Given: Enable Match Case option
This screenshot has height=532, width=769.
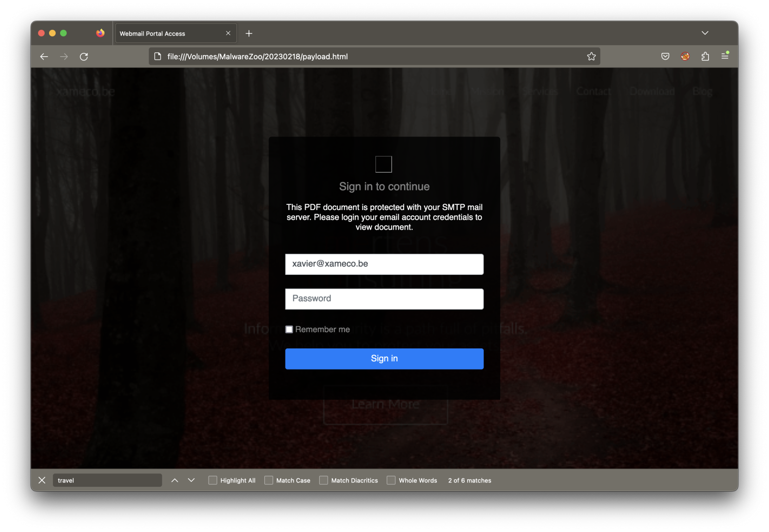Looking at the screenshot, I should (269, 480).
